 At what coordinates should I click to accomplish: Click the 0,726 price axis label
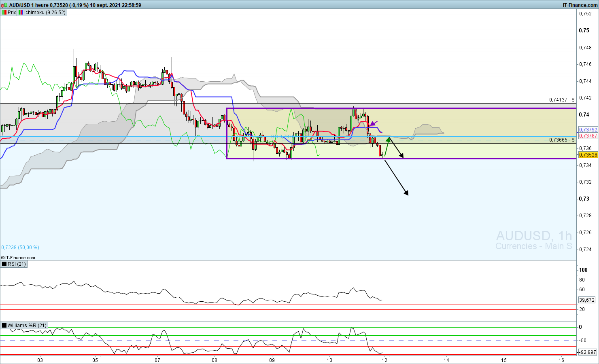tap(585, 233)
